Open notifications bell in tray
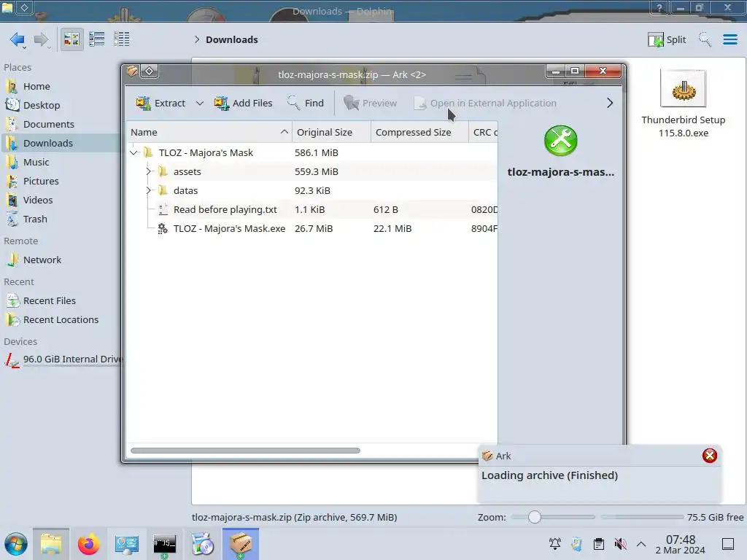 click(x=554, y=544)
